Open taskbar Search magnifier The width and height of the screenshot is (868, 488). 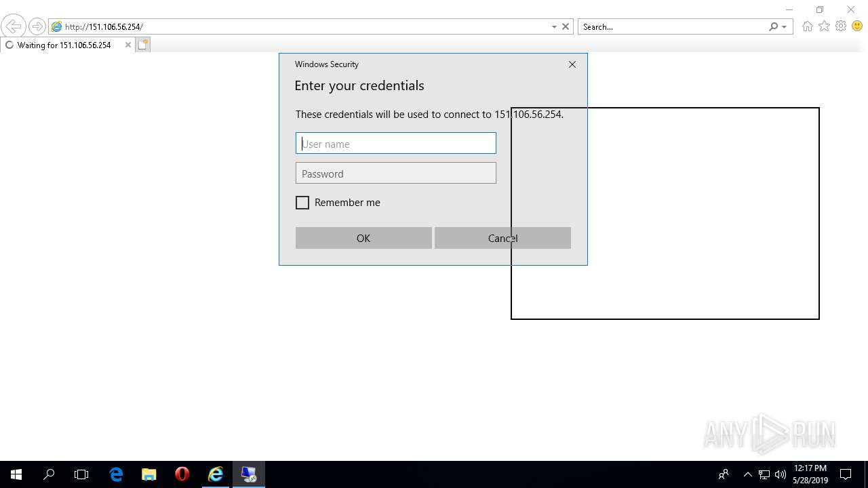tap(49, 474)
